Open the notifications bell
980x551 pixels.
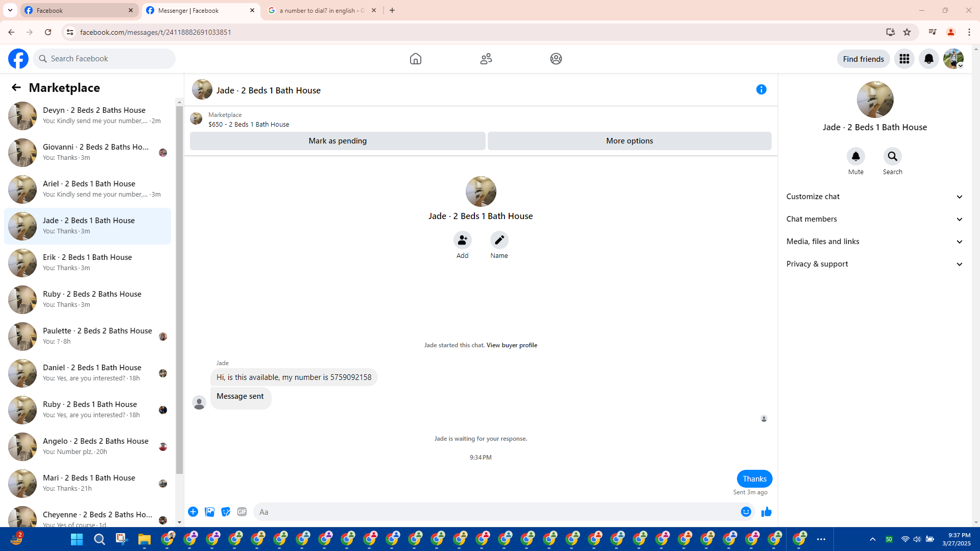(x=929, y=59)
